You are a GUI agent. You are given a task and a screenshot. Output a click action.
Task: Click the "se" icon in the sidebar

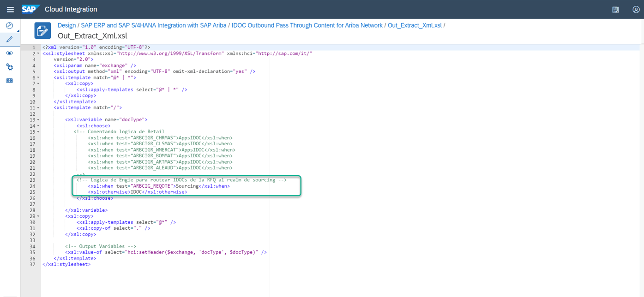coord(9,81)
